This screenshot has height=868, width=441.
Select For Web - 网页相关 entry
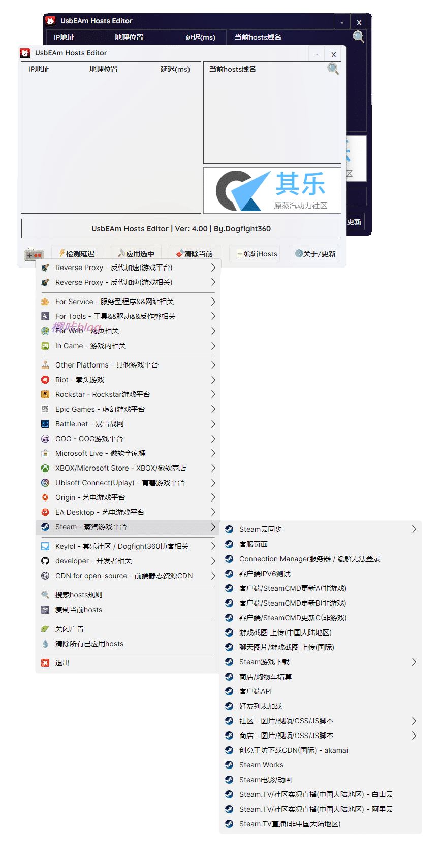[x=128, y=331]
